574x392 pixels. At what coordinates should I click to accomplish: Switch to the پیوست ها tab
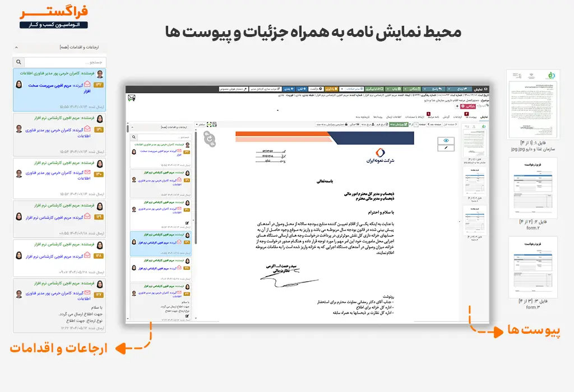471,118
